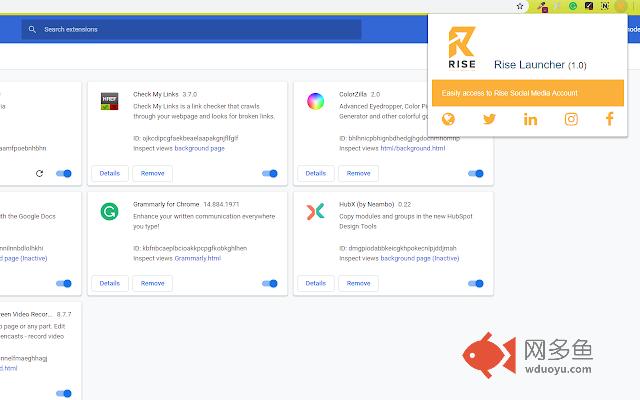The width and height of the screenshot is (640, 400).
Task: Open ColorZilla html/background.html link
Action: [x=413, y=149]
